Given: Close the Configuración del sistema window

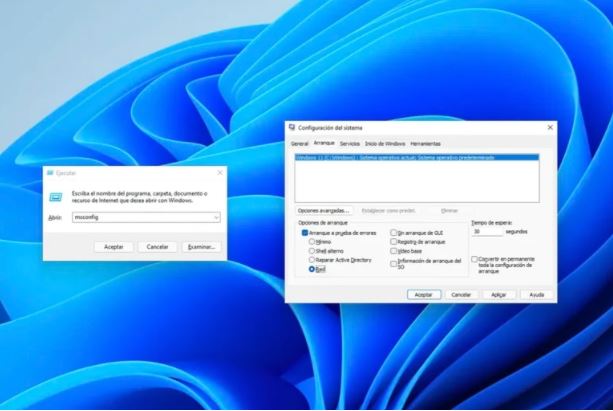Looking at the screenshot, I should click(x=550, y=127).
